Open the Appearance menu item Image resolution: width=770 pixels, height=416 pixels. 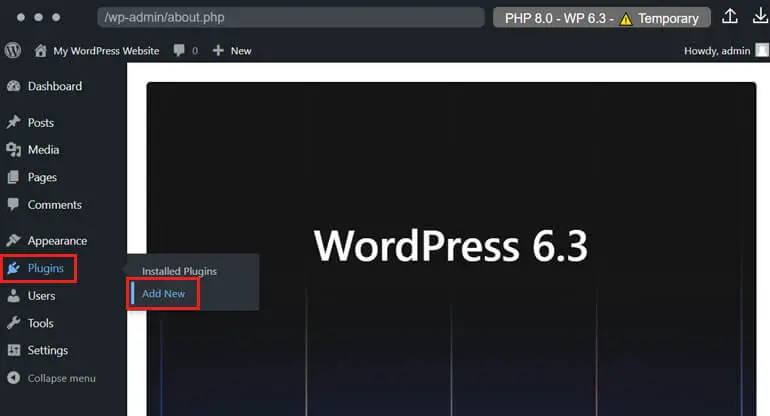tap(57, 241)
